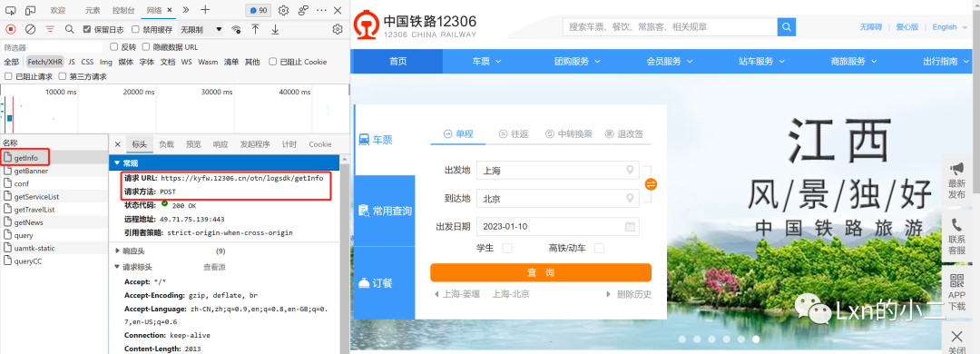Switch to the 负载 tab
Viewport: 980px width, 354px height.
pyautogui.click(x=166, y=144)
